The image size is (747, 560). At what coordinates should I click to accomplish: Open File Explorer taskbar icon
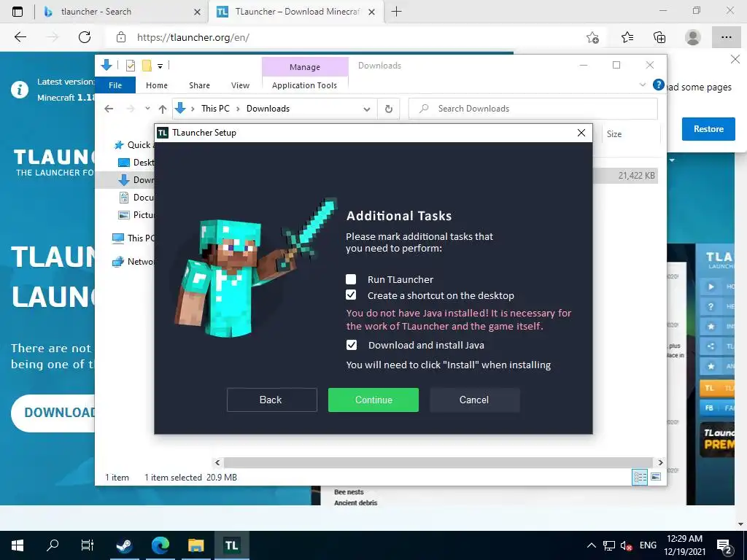pyautogui.click(x=196, y=545)
